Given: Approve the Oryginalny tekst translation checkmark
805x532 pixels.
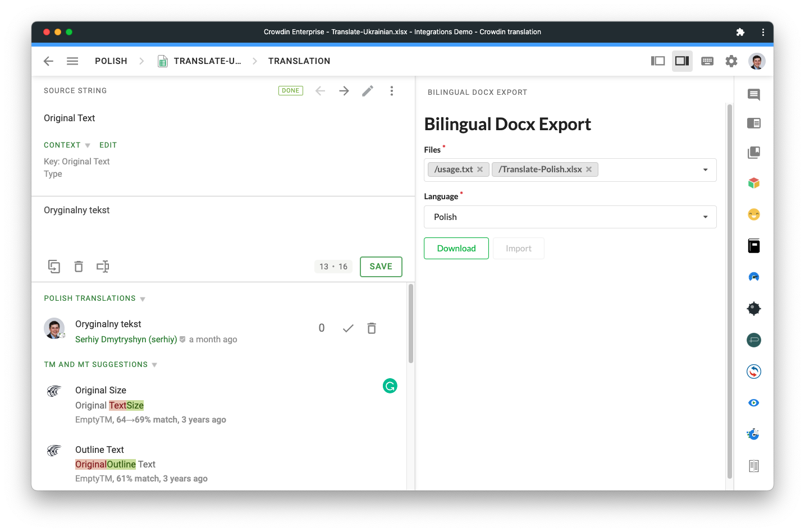Looking at the screenshot, I should pos(348,328).
